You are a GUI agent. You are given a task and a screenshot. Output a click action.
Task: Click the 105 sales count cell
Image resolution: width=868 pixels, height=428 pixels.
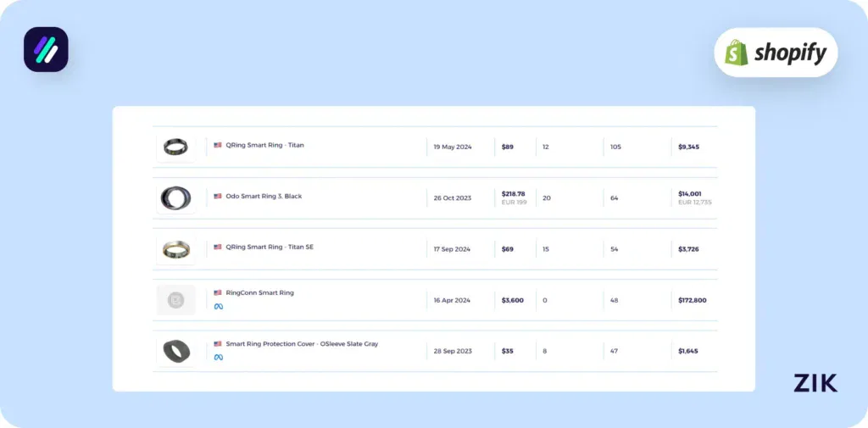click(x=615, y=147)
